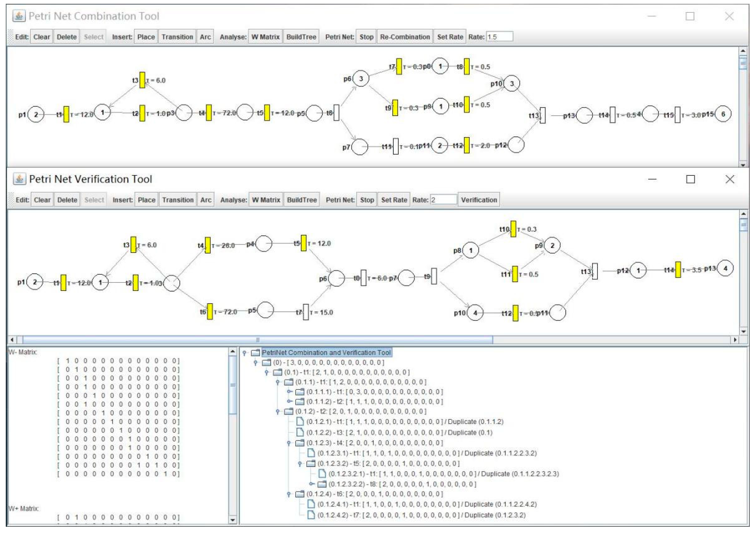Select place p10 holding 4 tokens

[475, 313]
